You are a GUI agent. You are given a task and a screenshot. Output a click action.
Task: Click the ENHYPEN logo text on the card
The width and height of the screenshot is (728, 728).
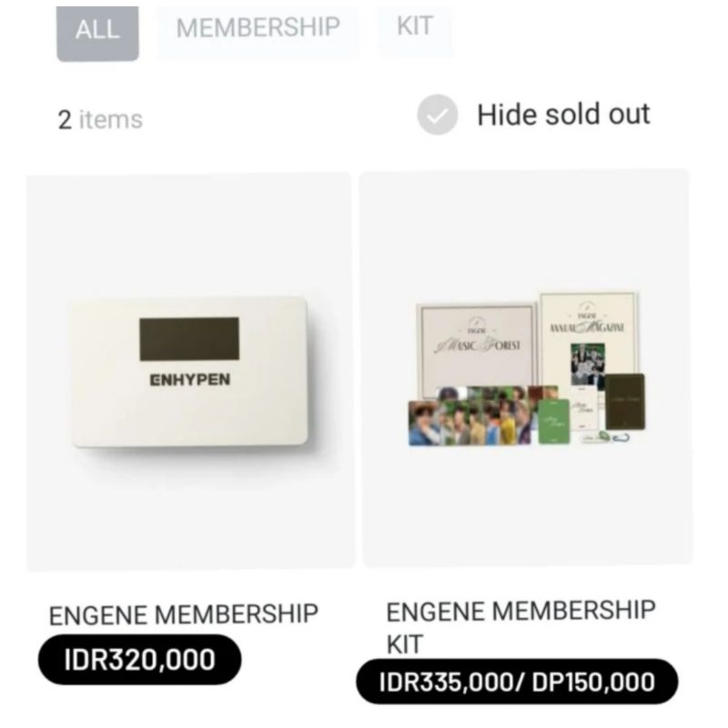(189, 379)
